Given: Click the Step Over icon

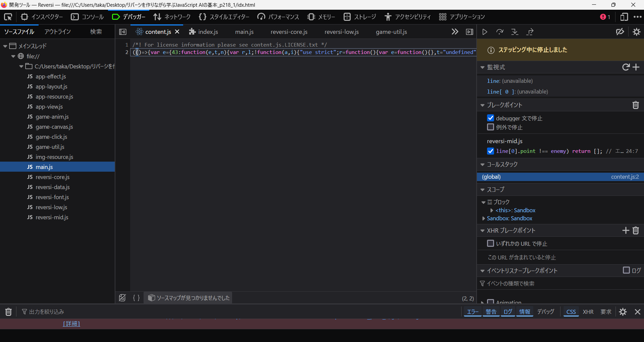Looking at the screenshot, I should (x=500, y=32).
